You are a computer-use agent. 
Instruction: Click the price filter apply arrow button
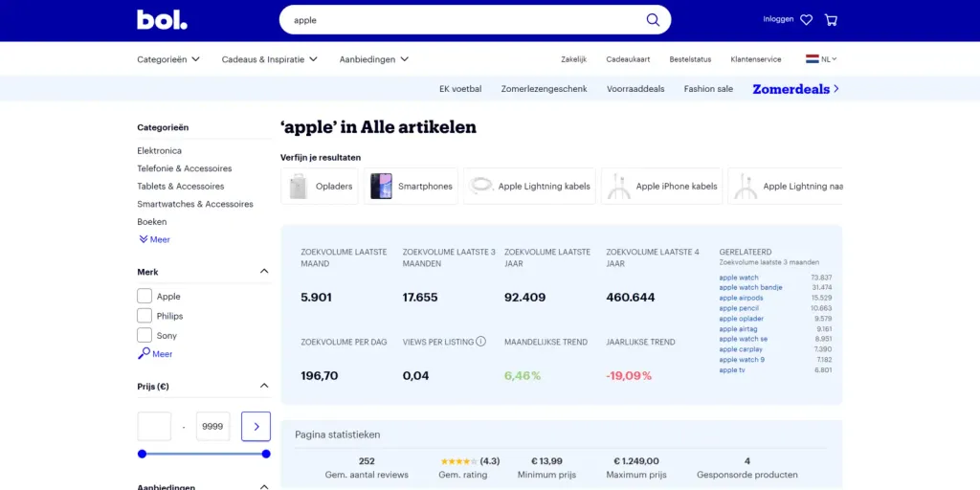256,426
